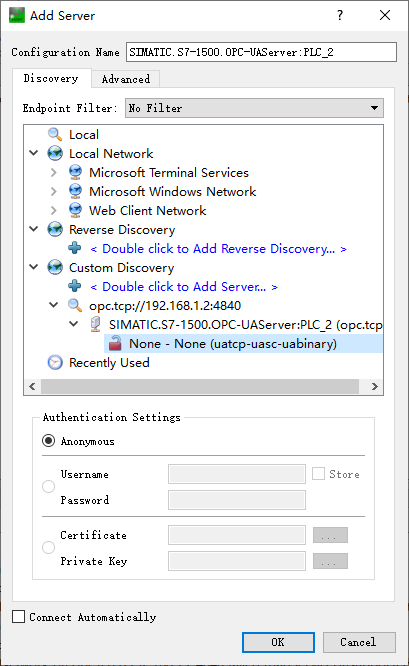Click Double click to Add Server link

click(x=184, y=287)
